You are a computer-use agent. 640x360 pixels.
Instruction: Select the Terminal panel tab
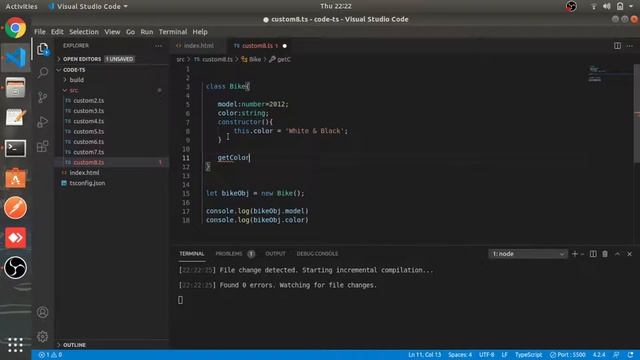pos(191,254)
